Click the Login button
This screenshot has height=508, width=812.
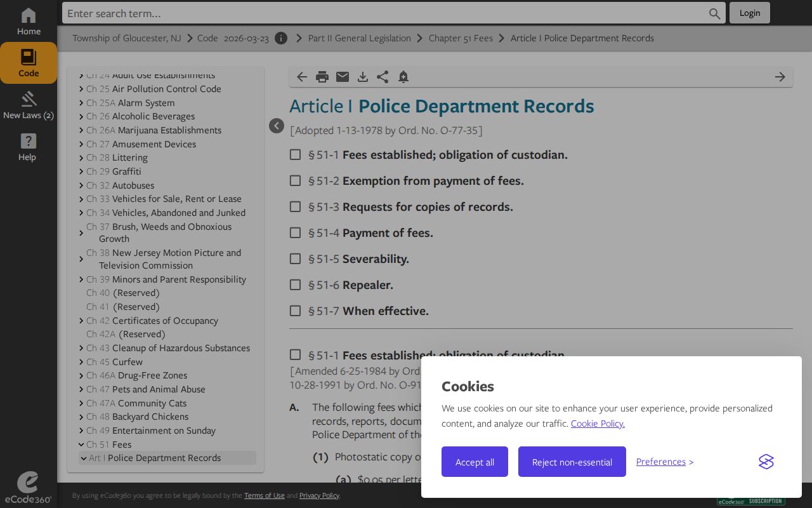tap(750, 13)
